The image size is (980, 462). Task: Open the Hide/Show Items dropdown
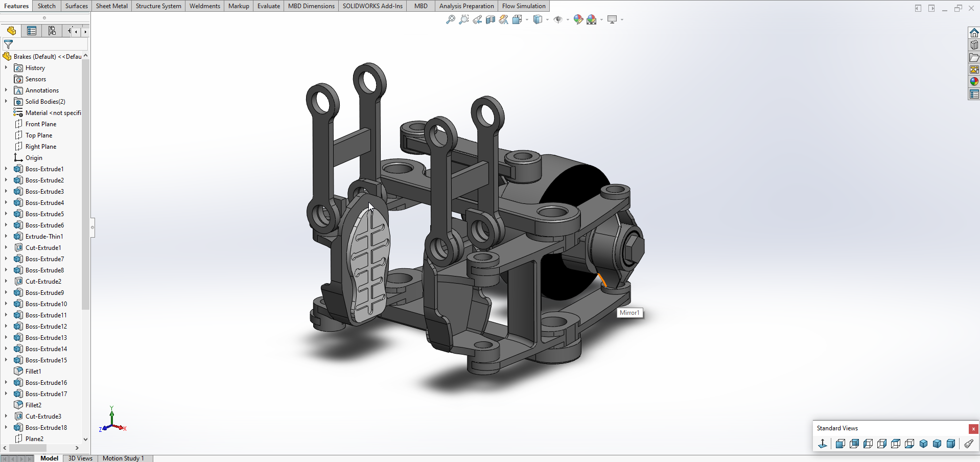[568, 20]
